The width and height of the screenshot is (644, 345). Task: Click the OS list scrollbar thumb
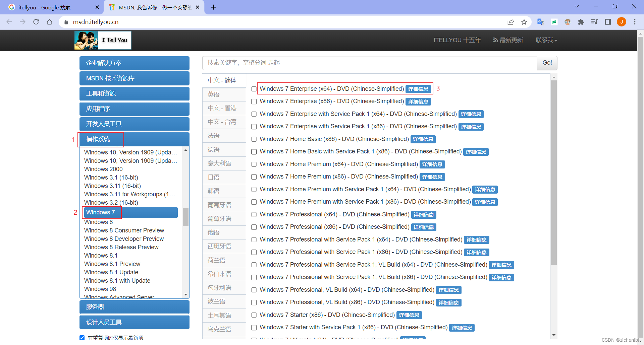[185, 217]
